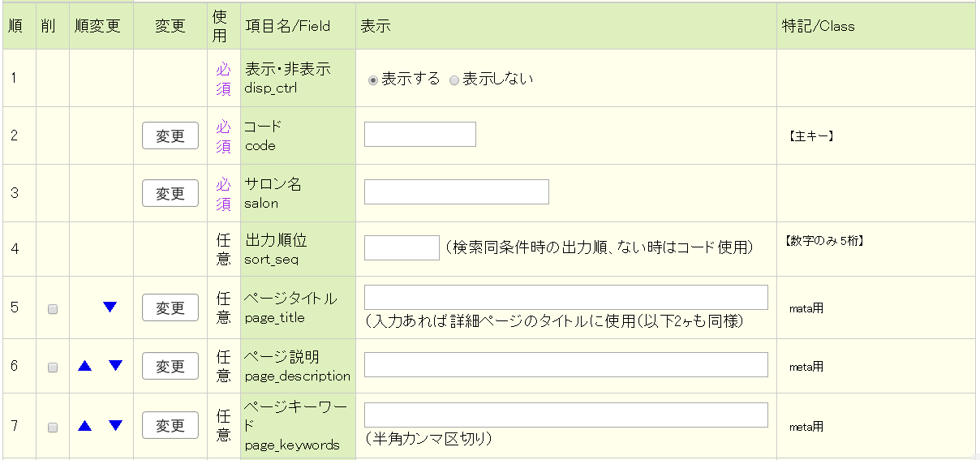
Task: Click 変更 button for サロン名 row
Action: pyautogui.click(x=170, y=193)
